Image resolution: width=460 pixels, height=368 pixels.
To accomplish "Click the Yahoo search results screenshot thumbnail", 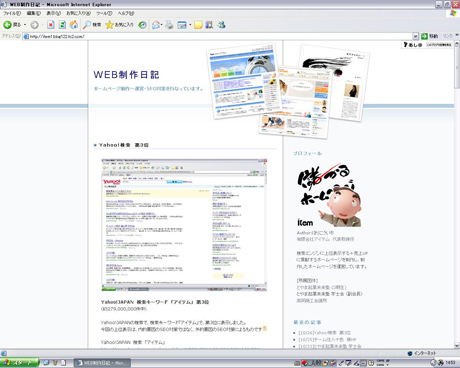I will pyautogui.click(x=184, y=225).
